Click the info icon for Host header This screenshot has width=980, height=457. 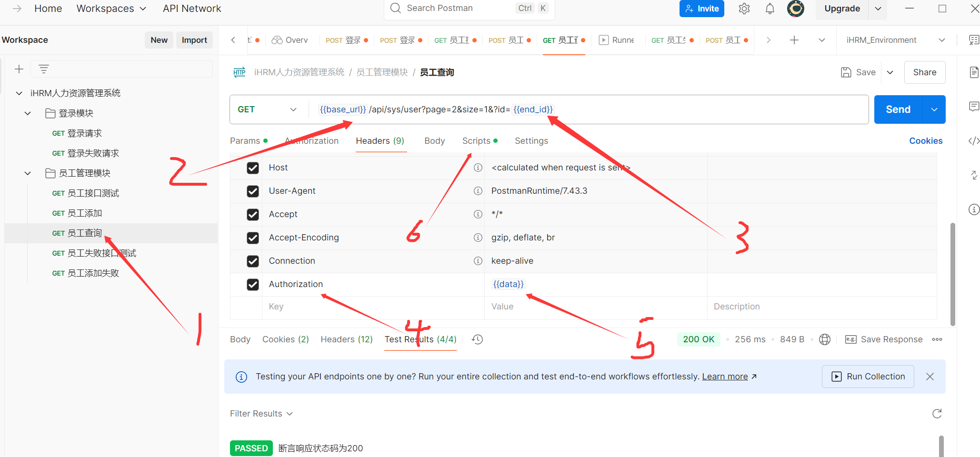pyautogui.click(x=478, y=168)
